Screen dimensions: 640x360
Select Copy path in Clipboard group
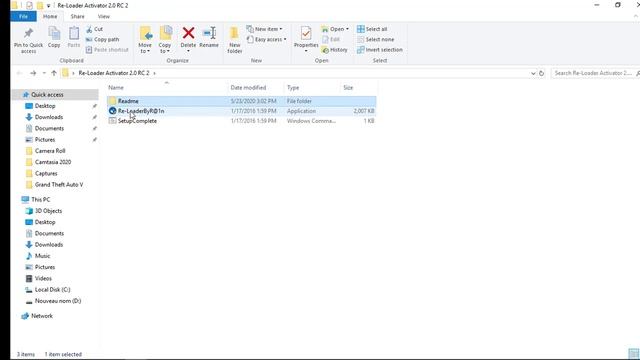pyautogui.click(x=102, y=40)
